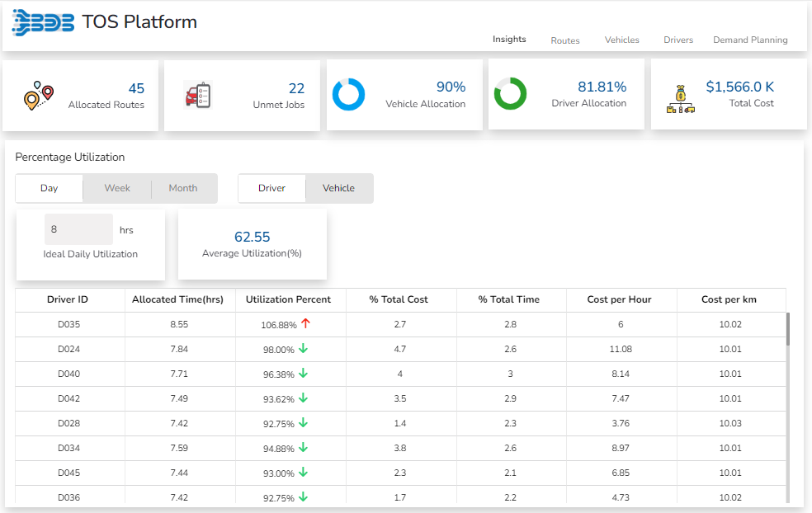Image resolution: width=812 pixels, height=513 pixels.
Task: Open the Insights tab
Action: 509,40
